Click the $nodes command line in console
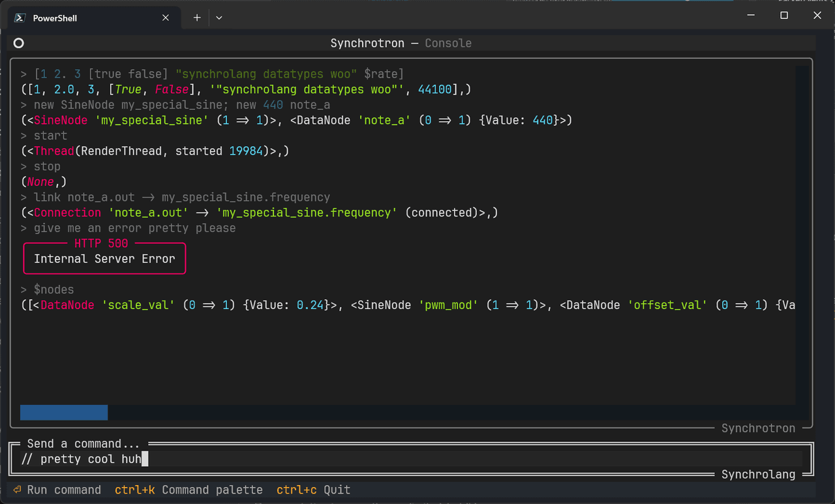Screen dimensions: 835x504 point(53,289)
